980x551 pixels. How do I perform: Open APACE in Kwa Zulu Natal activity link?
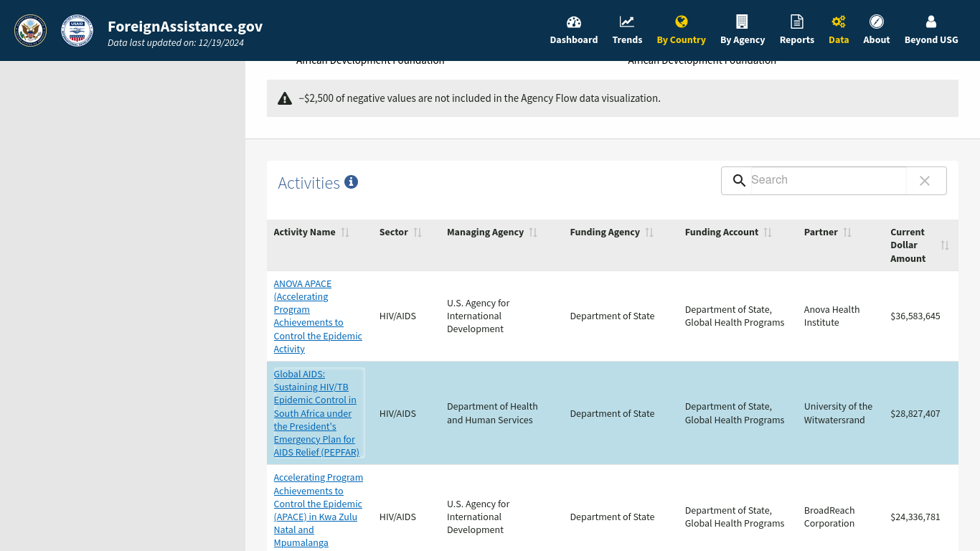coord(318,510)
